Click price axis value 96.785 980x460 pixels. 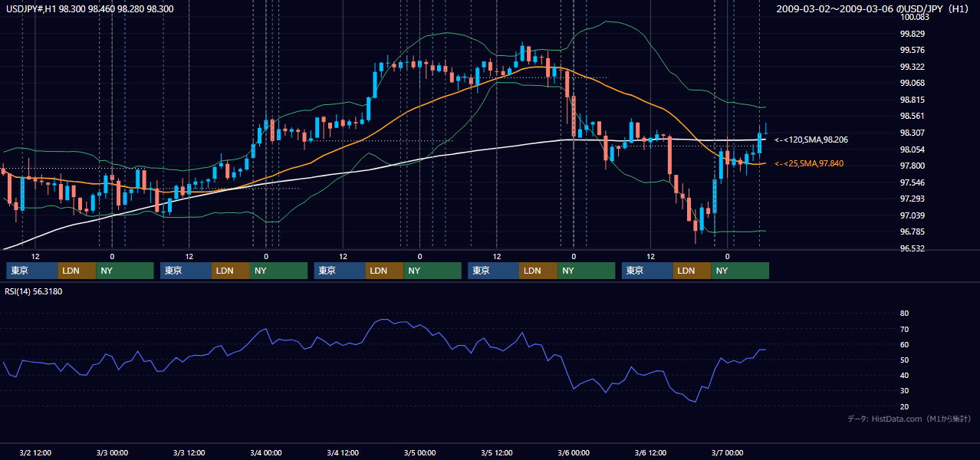tap(912, 232)
